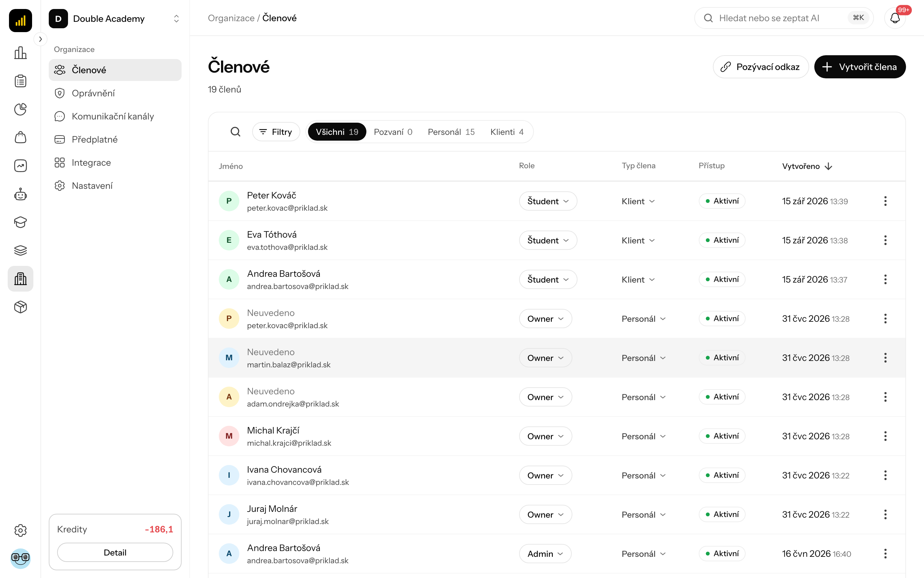Screen dimensions: 924x578
Task: Switch to the Personál 15 tab
Action: (451, 132)
